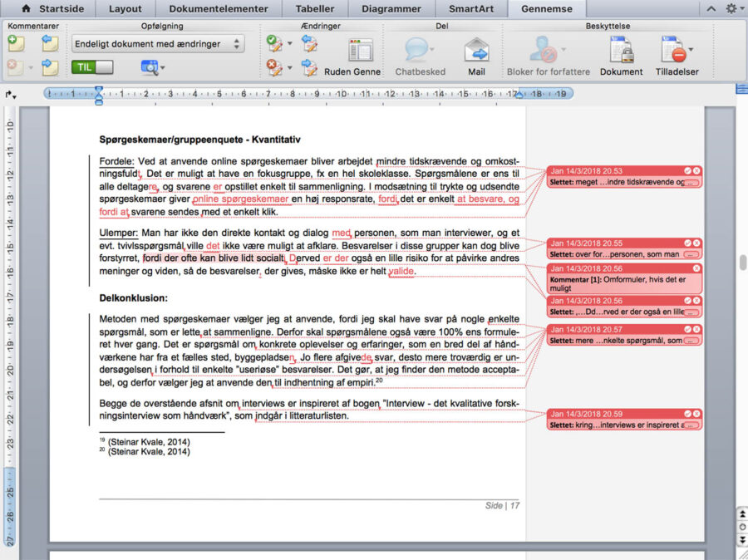Viewport: 748px width, 560px height.
Task: Open the show markup options icon
Action: pos(150,67)
